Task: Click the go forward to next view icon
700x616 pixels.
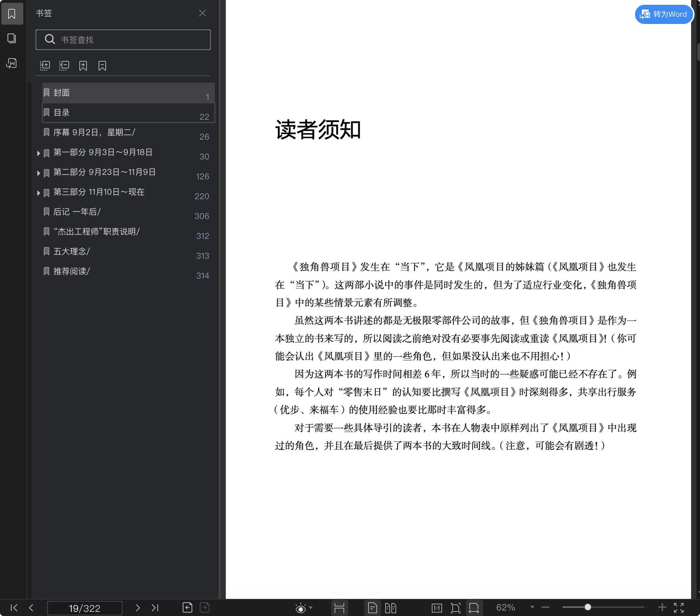Action: tap(205, 607)
